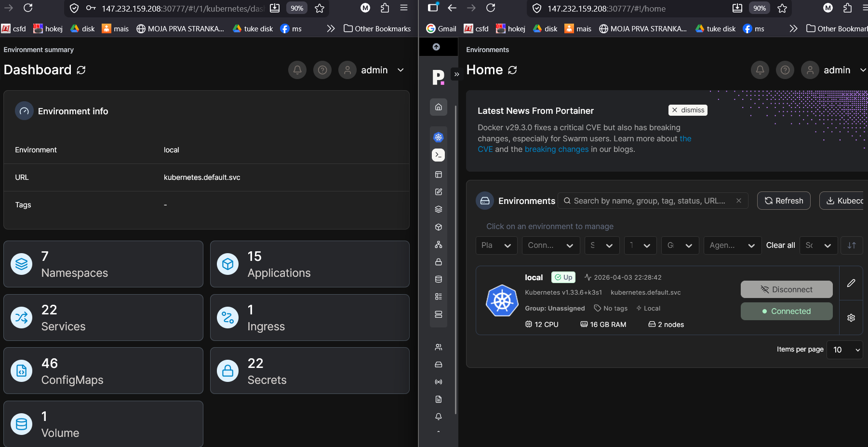This screenshot has width=868, height=447.
Task: Refresh the Dashboard using the icon beside title
Action: pos(81,70)
